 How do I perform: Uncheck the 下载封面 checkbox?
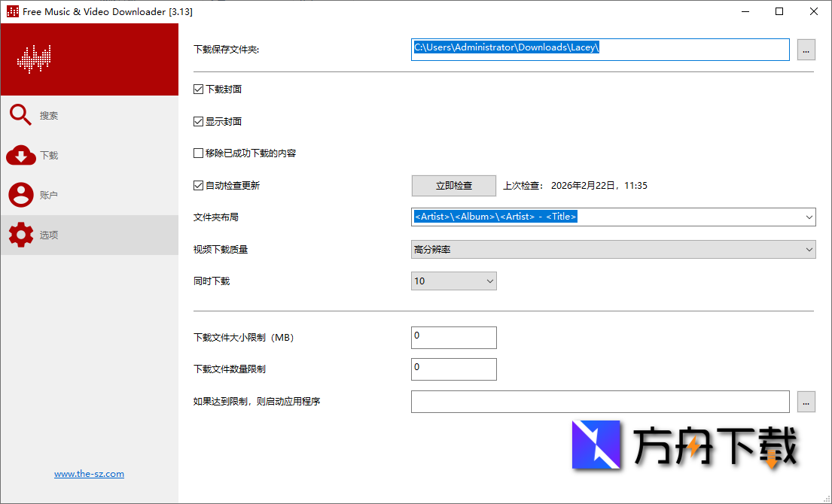point(198,89)
